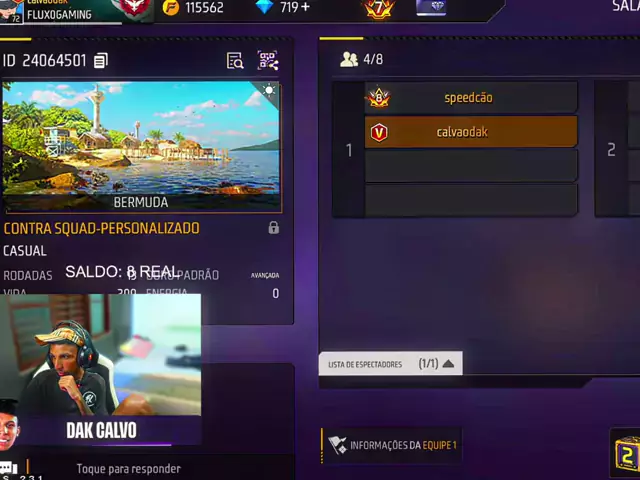Select the highlighted calvaodak player slot
Viewport: 640px width, 480px height.
pyautogui.click(x=471, y=132)
